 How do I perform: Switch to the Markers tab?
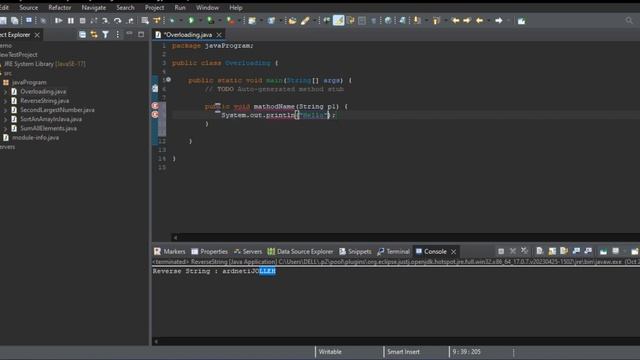point(169,251)
